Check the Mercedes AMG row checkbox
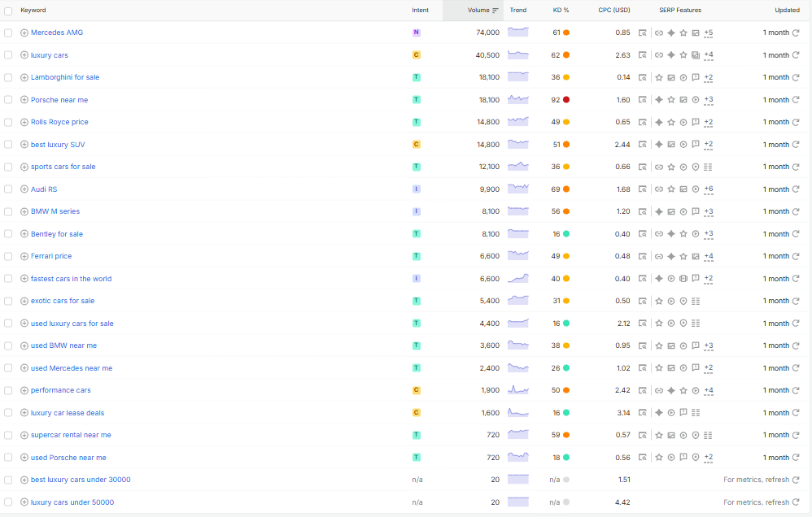 point(8,33)
